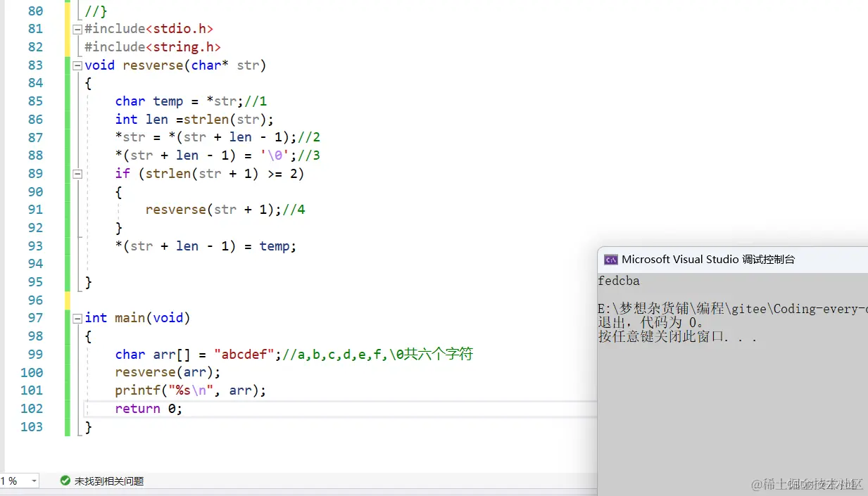
Task: Click the green check no-issues status icon
Action: tap(65, 481)
